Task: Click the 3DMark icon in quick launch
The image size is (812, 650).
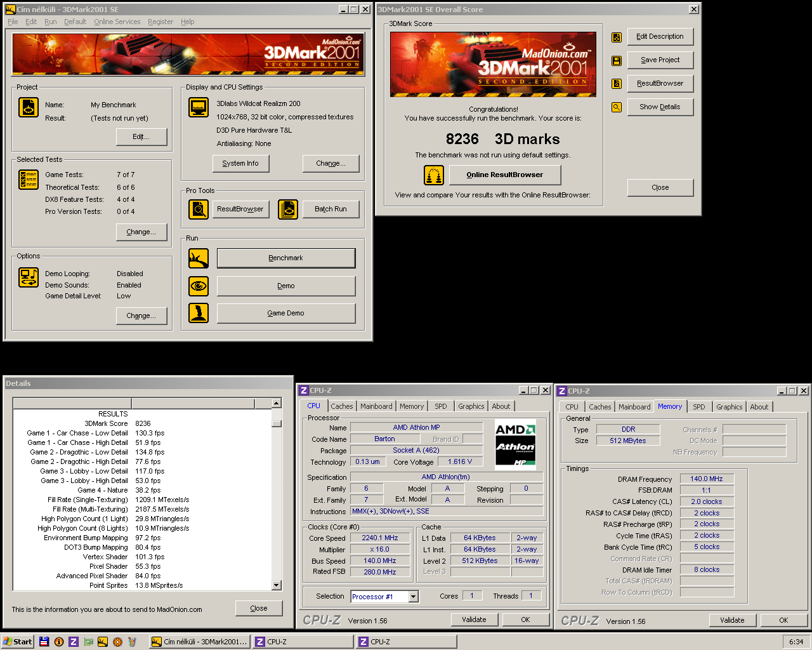Action: click(x=103, y=642)
